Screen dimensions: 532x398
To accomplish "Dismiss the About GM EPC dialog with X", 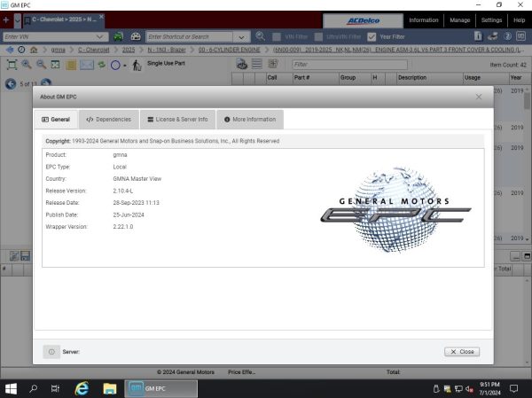I will pos(479,97).
